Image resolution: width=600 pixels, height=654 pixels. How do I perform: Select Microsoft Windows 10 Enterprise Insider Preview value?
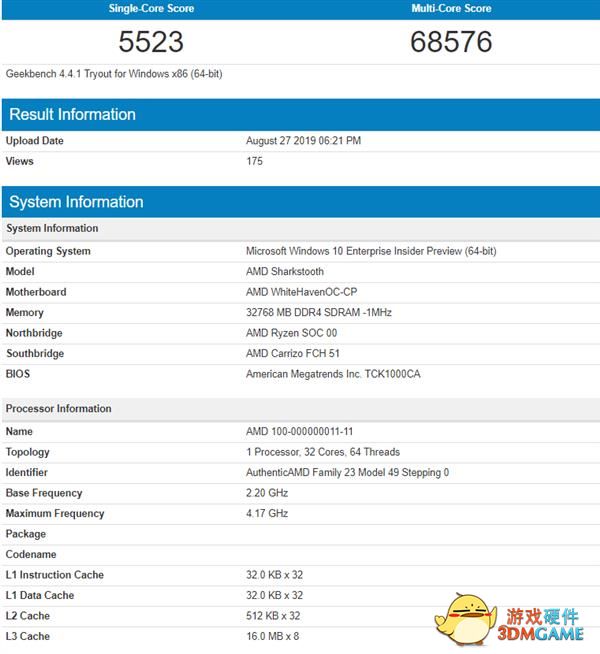371,251
